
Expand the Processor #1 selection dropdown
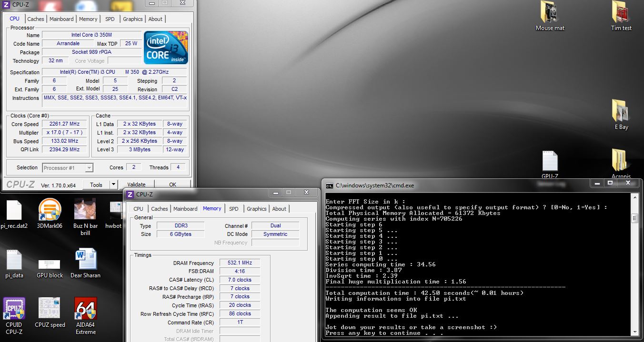89,167
